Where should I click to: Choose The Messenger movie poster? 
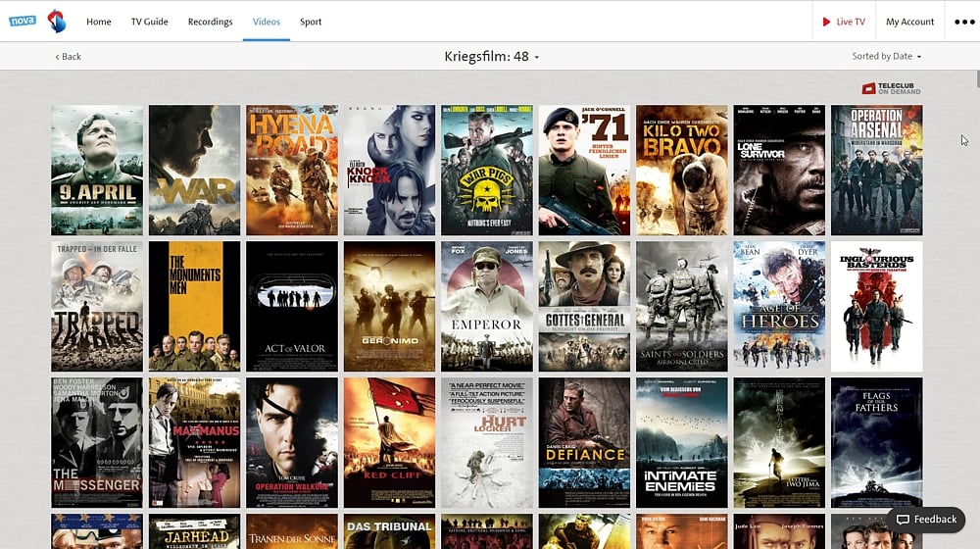click(x=97, y=443)
